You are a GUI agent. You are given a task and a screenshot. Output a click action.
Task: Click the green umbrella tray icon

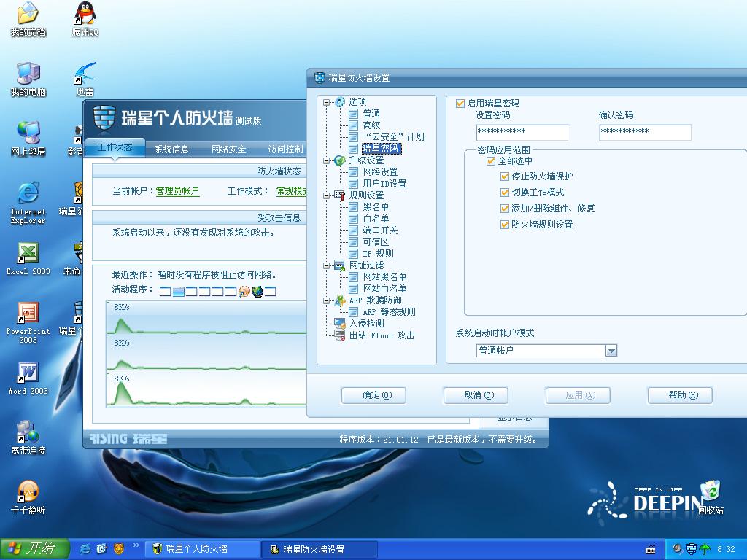705,549
